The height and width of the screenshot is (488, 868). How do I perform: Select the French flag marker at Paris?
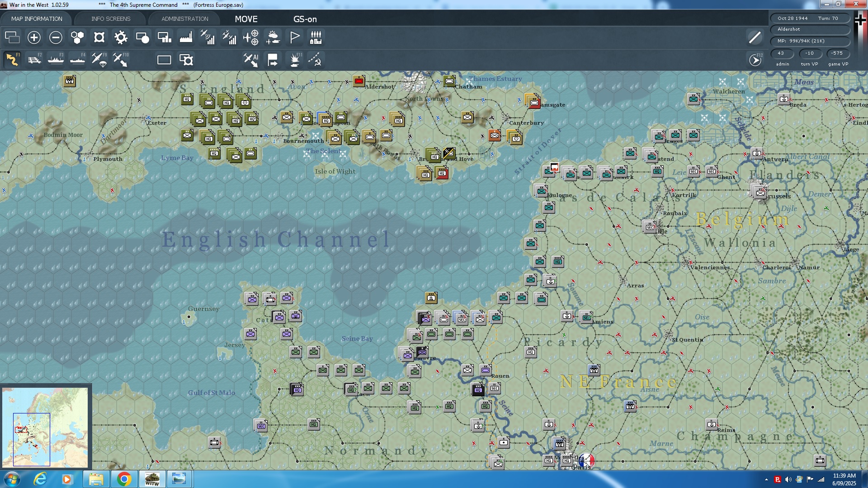[586, 461]
